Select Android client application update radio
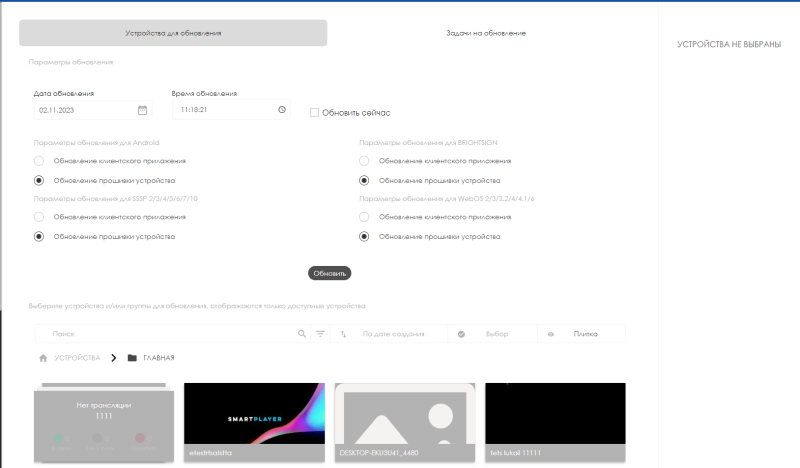The image size is (800, 468). pyautogui.click(x=39, y=160)
